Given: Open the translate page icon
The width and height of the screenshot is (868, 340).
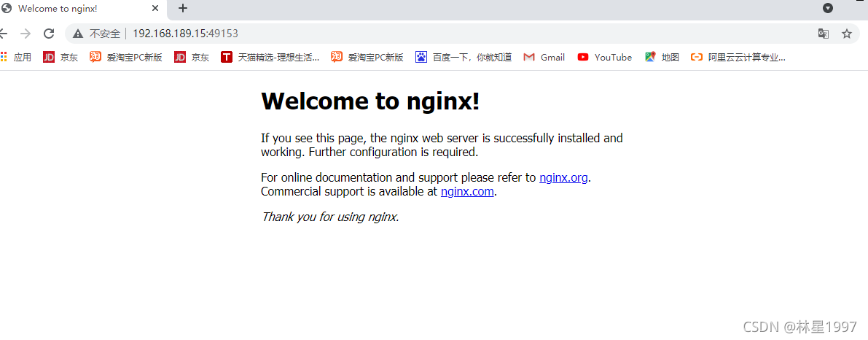Looking at the screenshot, I should point(823,34).
